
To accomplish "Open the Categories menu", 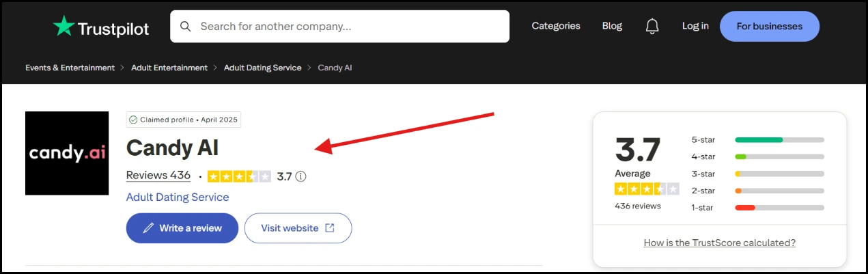I will (556, 26).
